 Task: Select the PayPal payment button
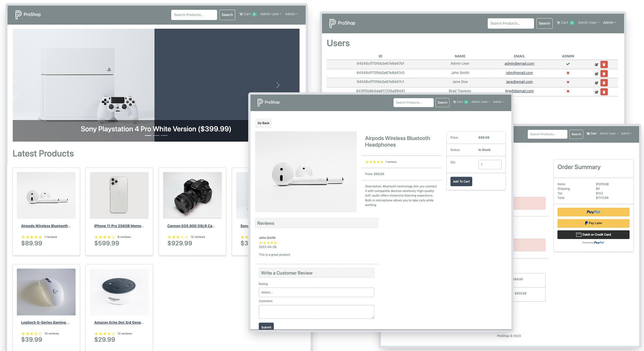coord(593,212)
